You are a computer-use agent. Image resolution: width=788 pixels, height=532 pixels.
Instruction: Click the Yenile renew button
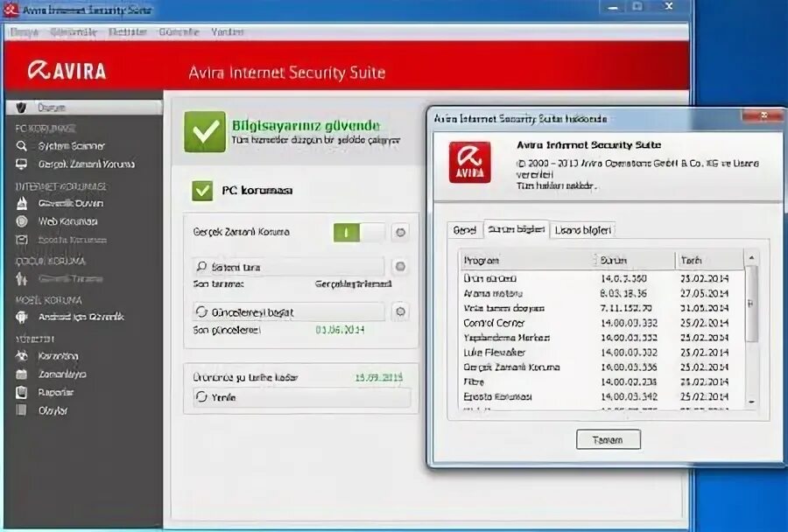click(x=301, y=397)
